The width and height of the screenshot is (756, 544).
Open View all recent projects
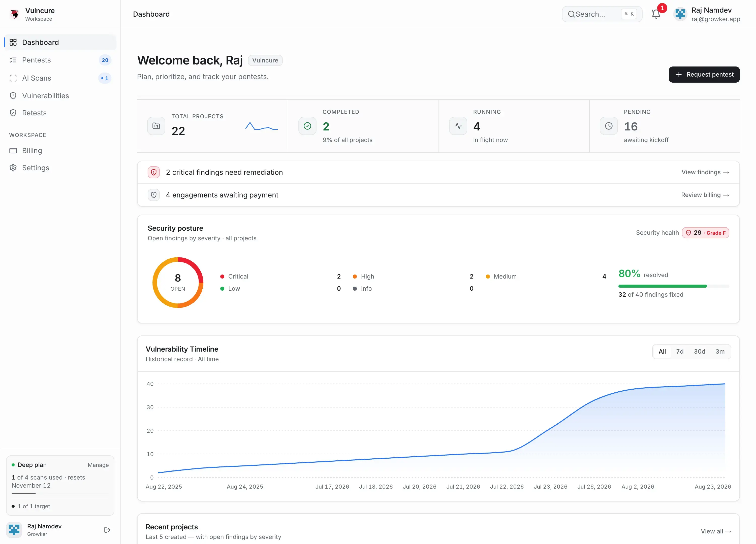pos(716,531)
